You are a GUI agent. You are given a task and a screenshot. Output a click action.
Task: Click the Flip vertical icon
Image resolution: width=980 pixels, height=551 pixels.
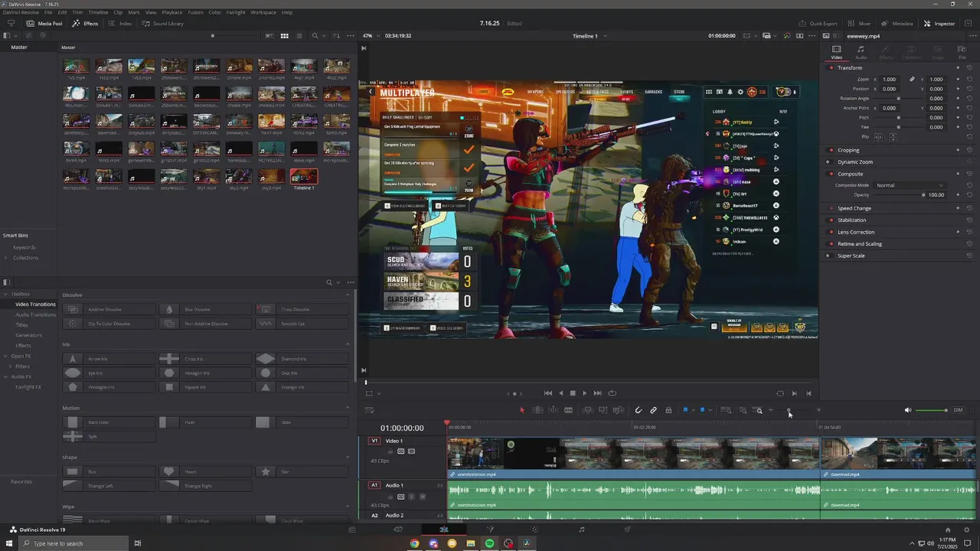(x=893, y=137)
